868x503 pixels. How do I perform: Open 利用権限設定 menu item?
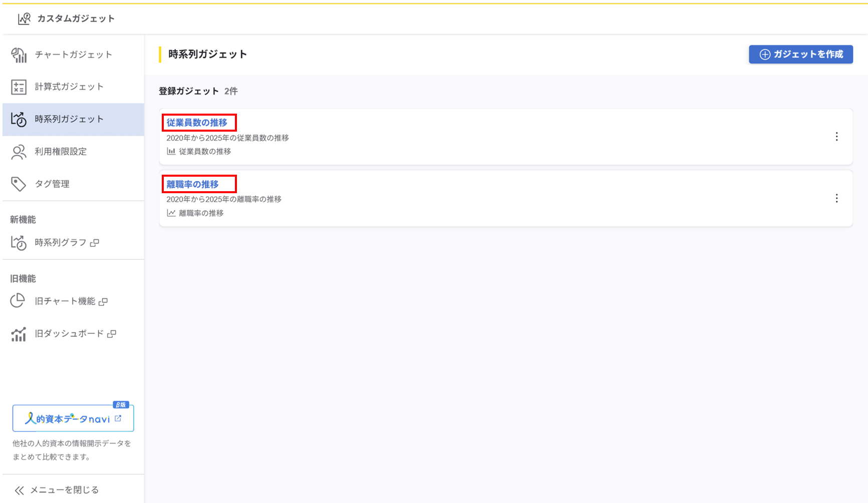coord(61,152)
